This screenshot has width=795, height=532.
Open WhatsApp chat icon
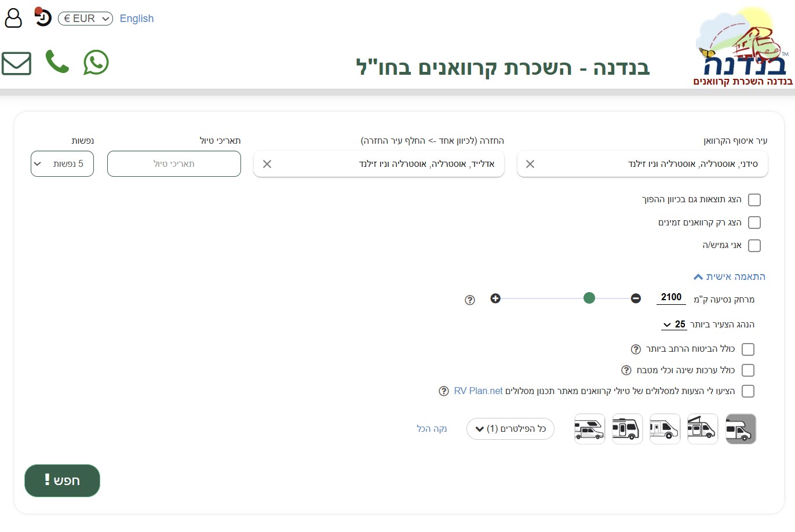click(96, 63)
